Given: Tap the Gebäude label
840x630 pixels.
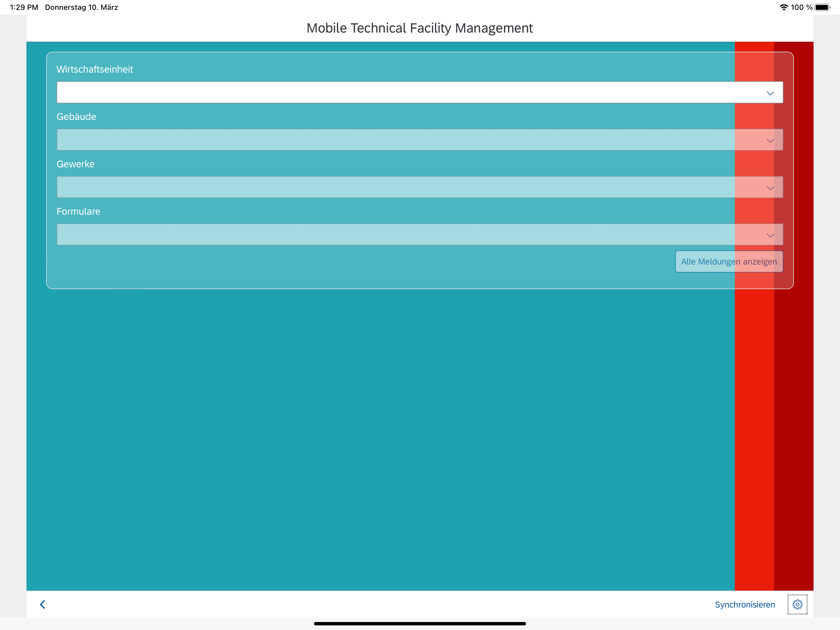Looking at the screenshot, I should pyautogui.click(x=76, y=117).
